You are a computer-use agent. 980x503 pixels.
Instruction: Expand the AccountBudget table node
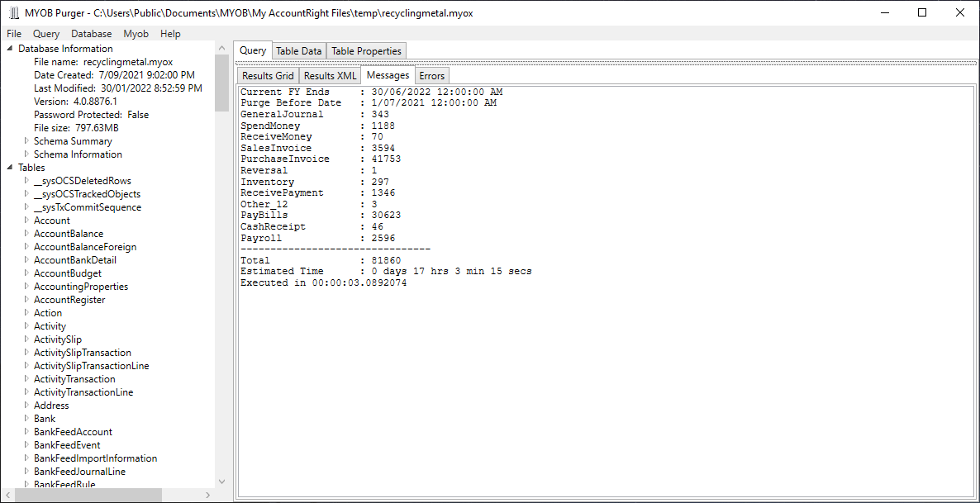coord(26,273)
